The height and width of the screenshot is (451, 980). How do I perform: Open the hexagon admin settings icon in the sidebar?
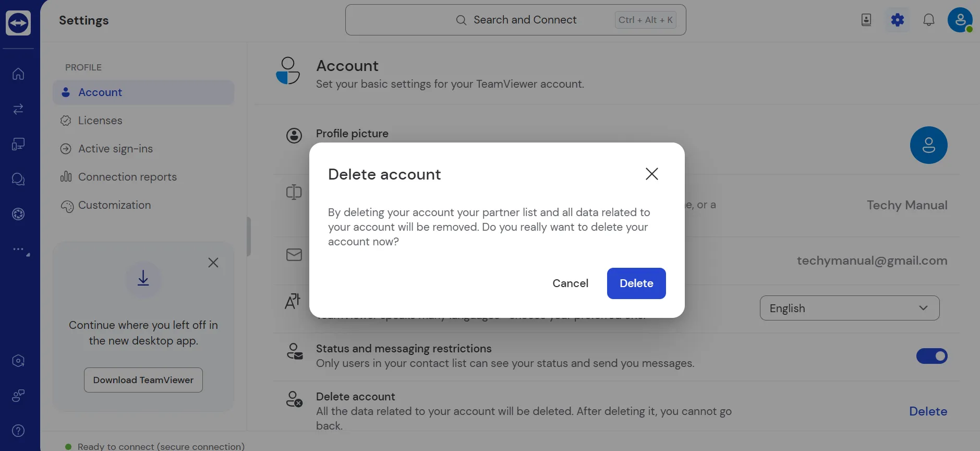pos(18,361)
